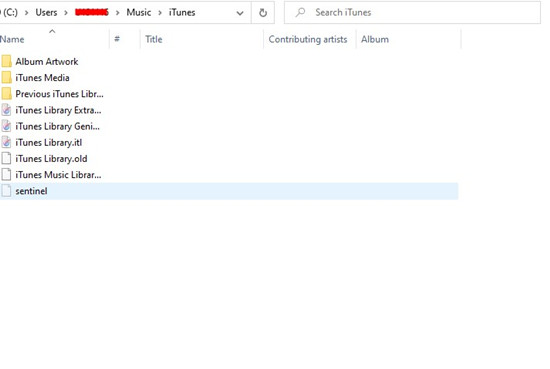Screen dimensions: 550x369
Task: Select the Album Artwork folder name
Action: tap(47, 61)
